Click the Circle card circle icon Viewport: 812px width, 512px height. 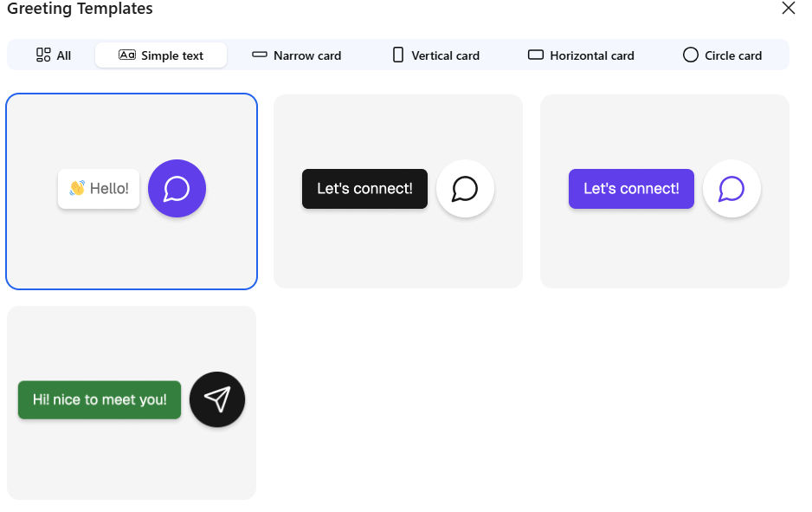coord(691,55)
